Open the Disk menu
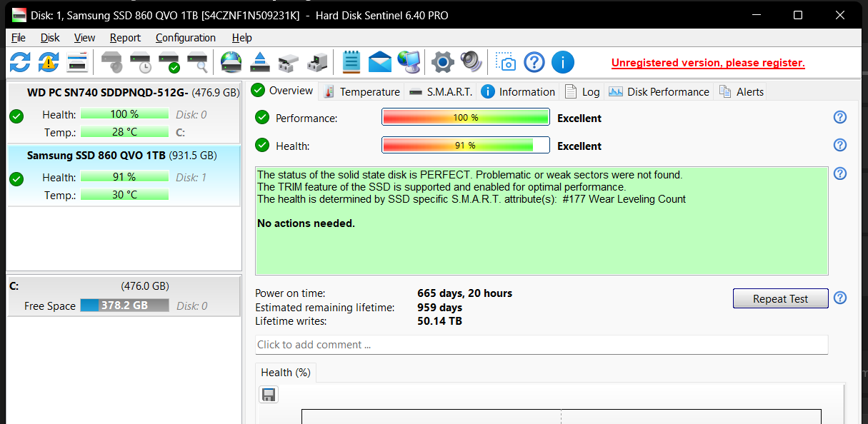The image size is (868, 424). (50, 38)
